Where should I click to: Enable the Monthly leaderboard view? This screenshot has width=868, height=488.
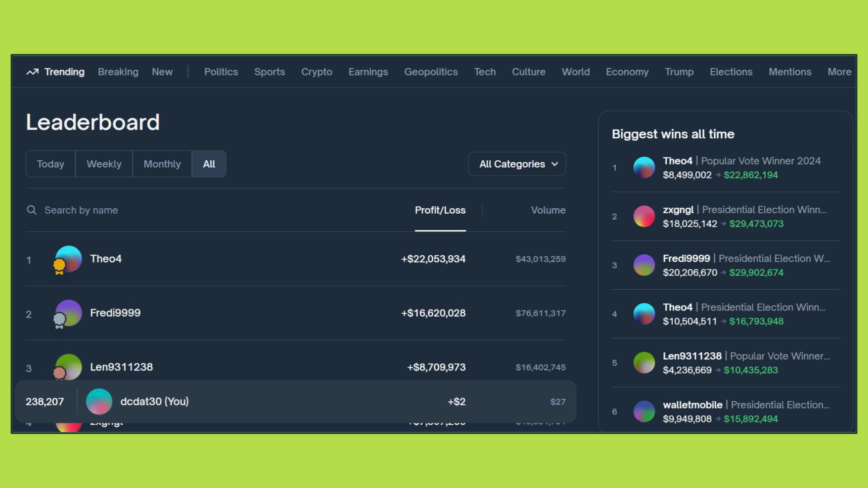coord(162,164)
